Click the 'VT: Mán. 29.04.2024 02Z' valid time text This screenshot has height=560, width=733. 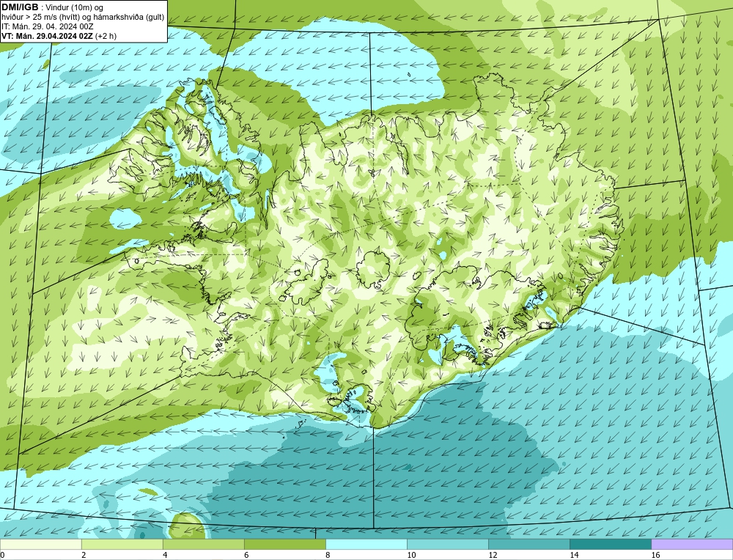point(47,36)
